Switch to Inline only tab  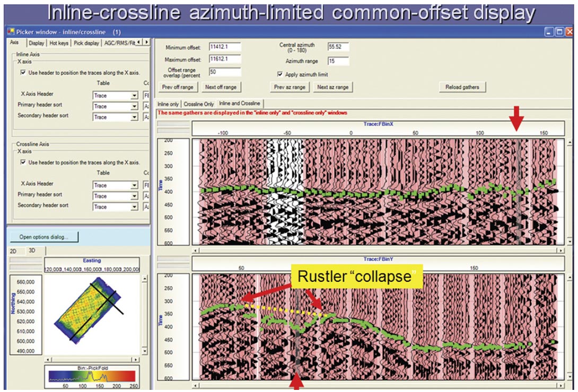pyautogui.click(x=168, y=104)
